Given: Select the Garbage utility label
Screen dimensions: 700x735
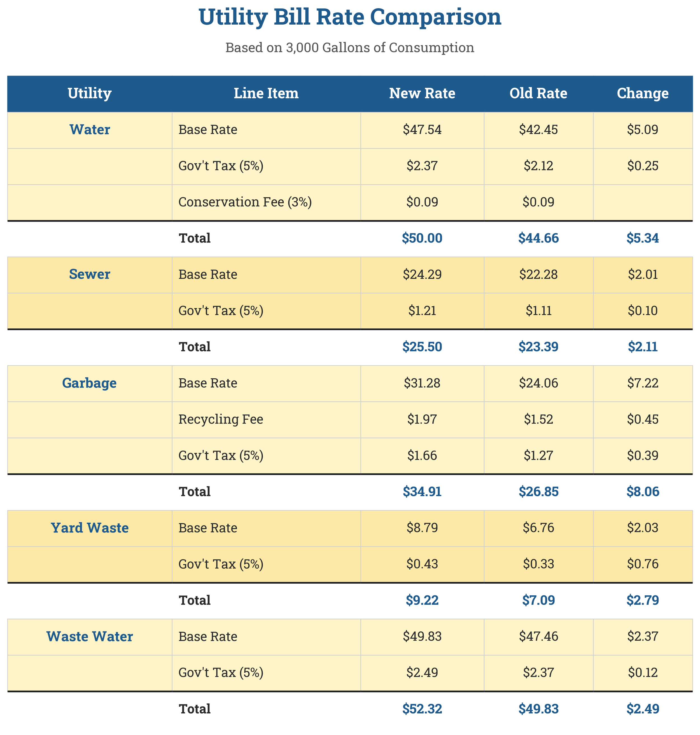Looking at the screenshot, I should click(90, 383).
